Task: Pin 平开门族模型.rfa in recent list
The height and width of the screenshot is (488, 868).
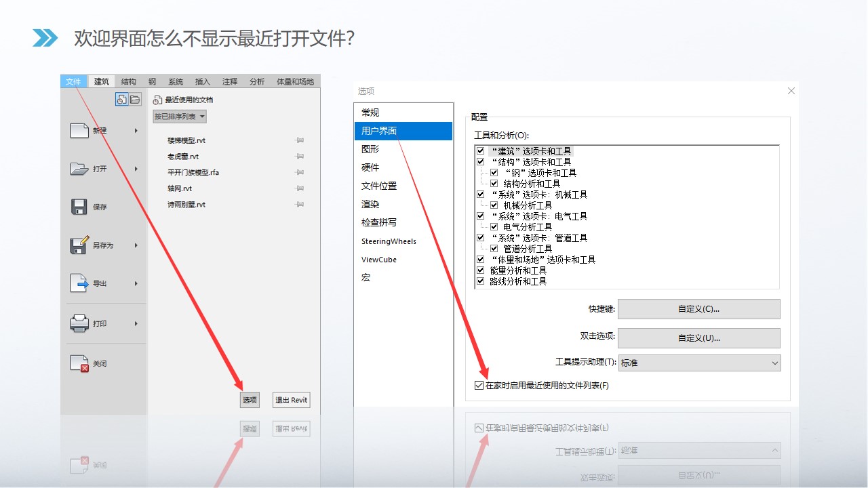Action: point(300,172)
